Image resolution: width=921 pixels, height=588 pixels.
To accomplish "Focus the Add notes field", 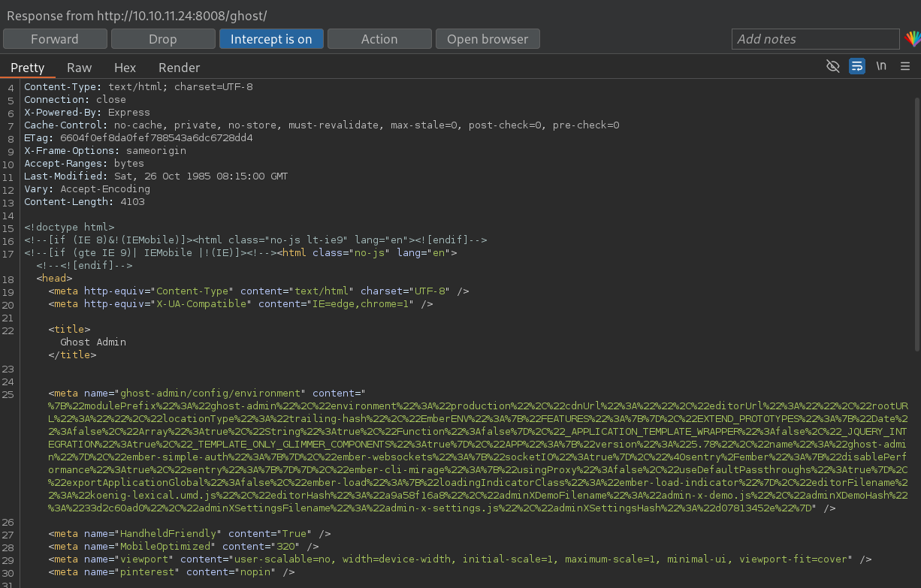I will point(815,39).
